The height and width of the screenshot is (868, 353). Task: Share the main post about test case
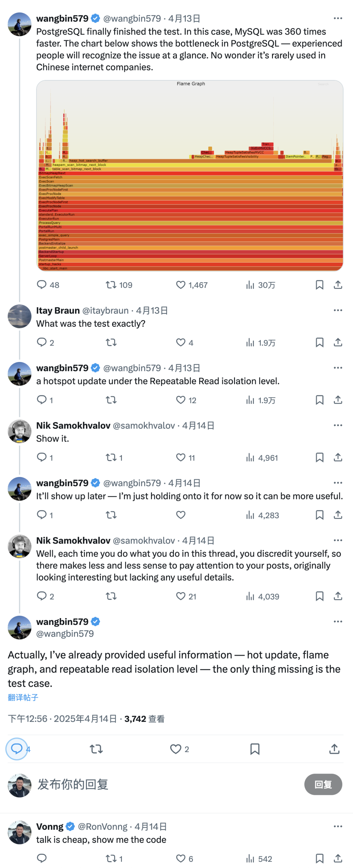pos(334,749)
